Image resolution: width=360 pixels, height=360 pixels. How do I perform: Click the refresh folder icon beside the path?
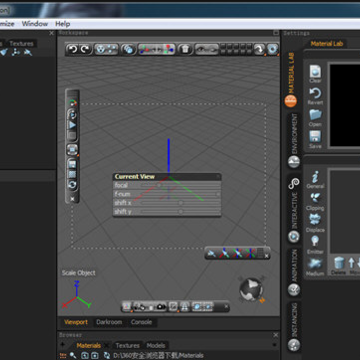point(107,355)
